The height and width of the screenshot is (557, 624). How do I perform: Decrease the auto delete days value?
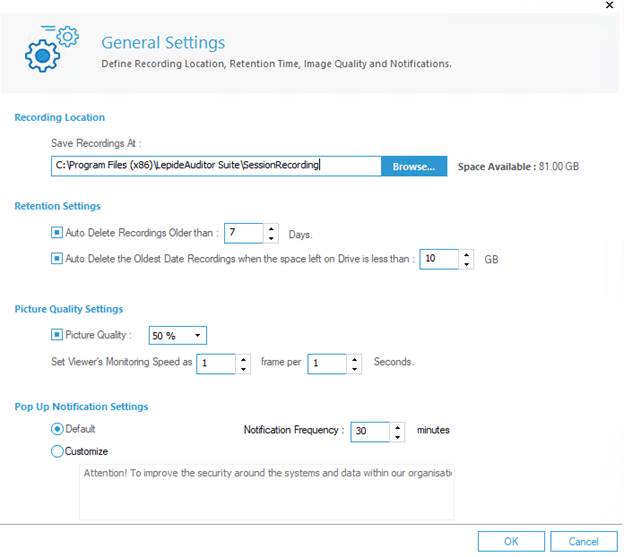click(271, 238)
